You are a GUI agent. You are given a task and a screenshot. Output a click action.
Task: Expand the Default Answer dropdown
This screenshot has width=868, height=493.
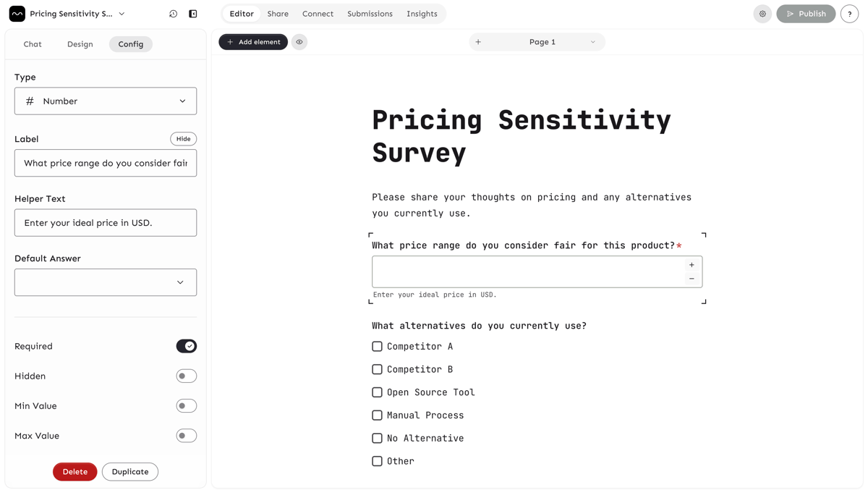point(106,282)
